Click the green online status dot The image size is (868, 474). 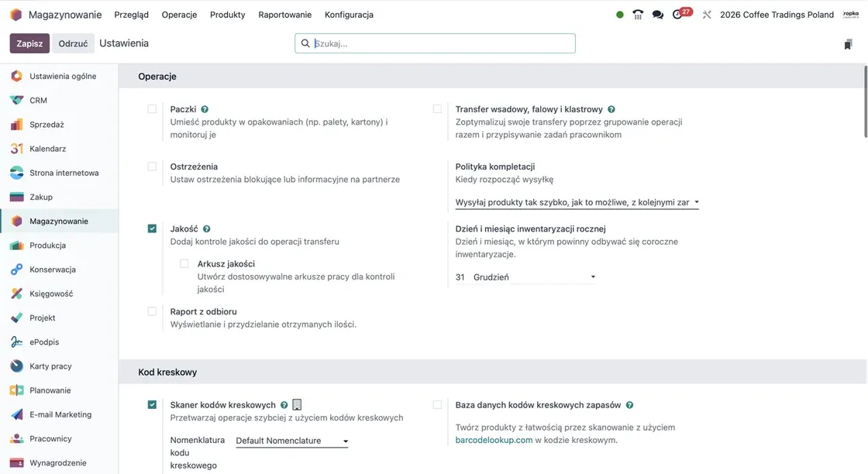[620, 15]
